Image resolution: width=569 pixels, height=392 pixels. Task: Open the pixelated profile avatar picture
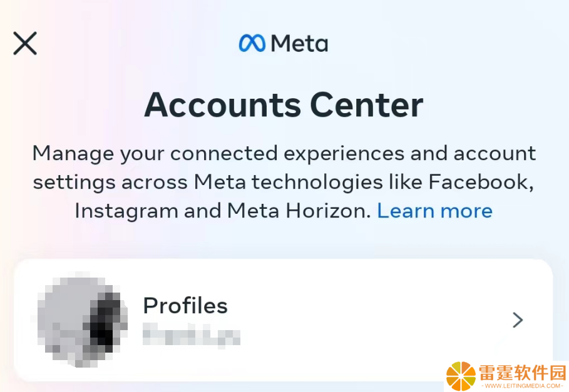83,319
